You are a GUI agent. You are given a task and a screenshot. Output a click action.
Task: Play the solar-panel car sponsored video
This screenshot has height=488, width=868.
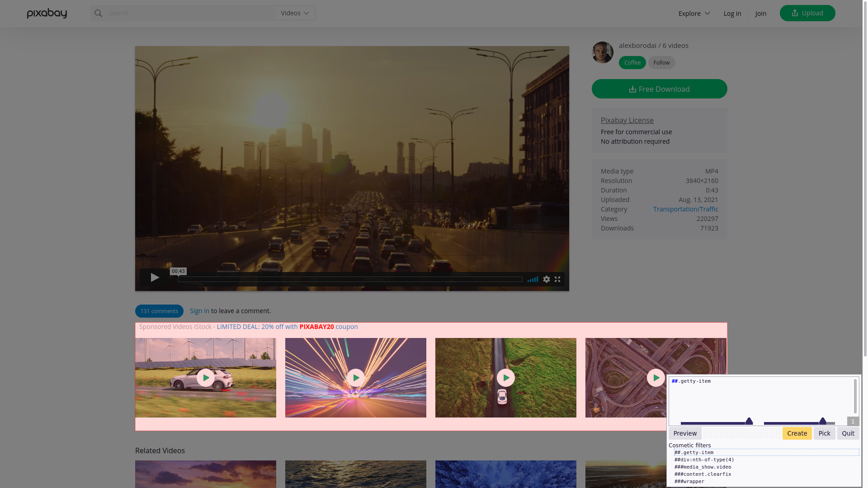[x=205, y=378]
